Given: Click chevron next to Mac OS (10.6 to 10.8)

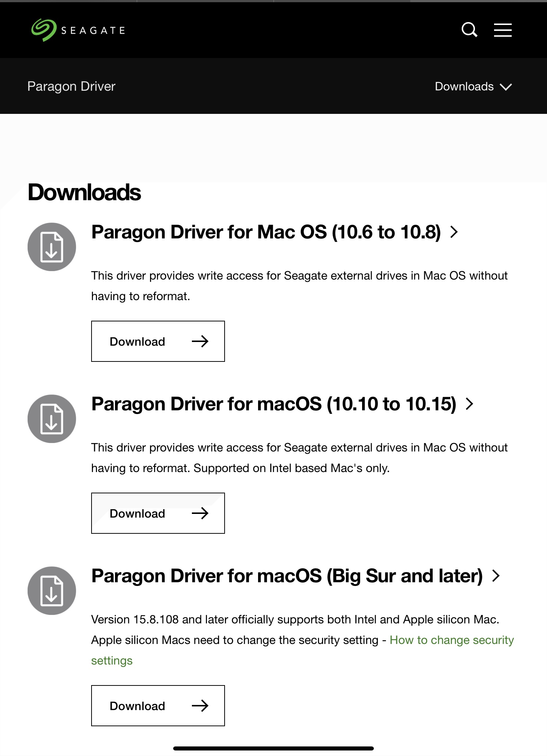Looking at the screenshot, I should [454, 232].
